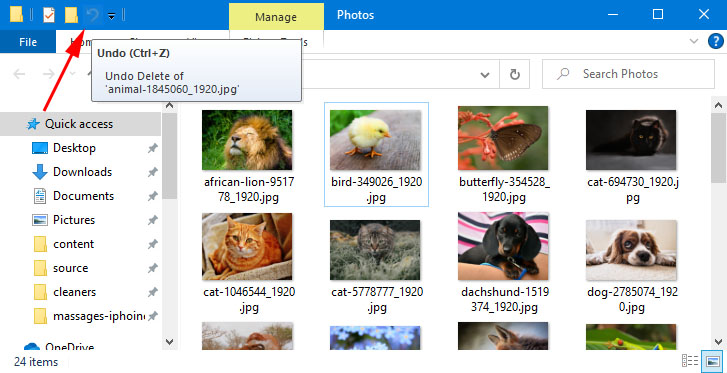
Task: Click the Properties checkmark icon in title bar
Action: pos(49,15)
